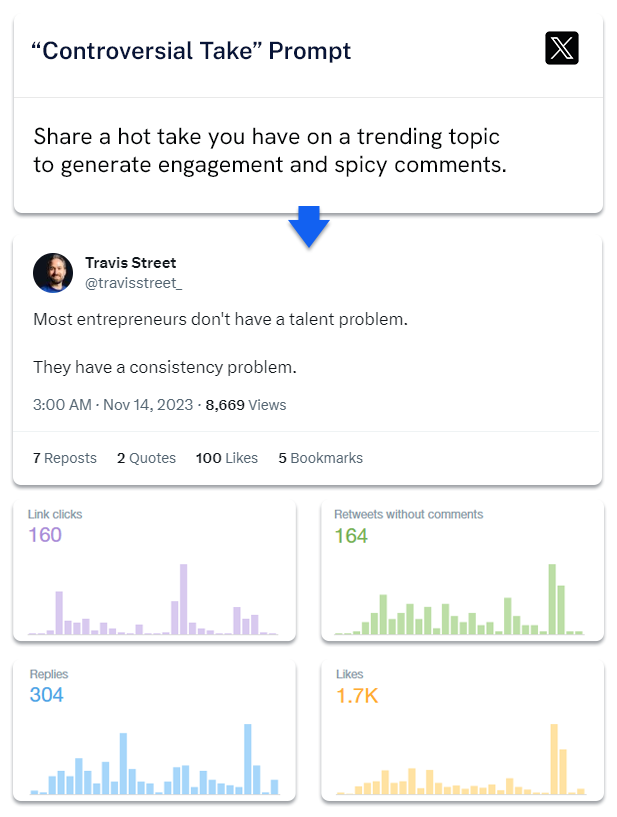Select the Replies 304 value
Viewport: 617px width, 817px height.
pos(46,695)
